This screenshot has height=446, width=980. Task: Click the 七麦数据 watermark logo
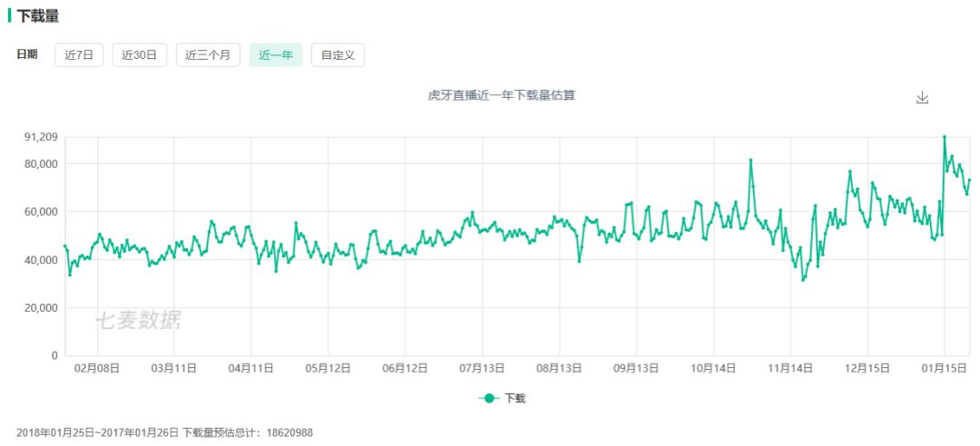pos(138,319)
